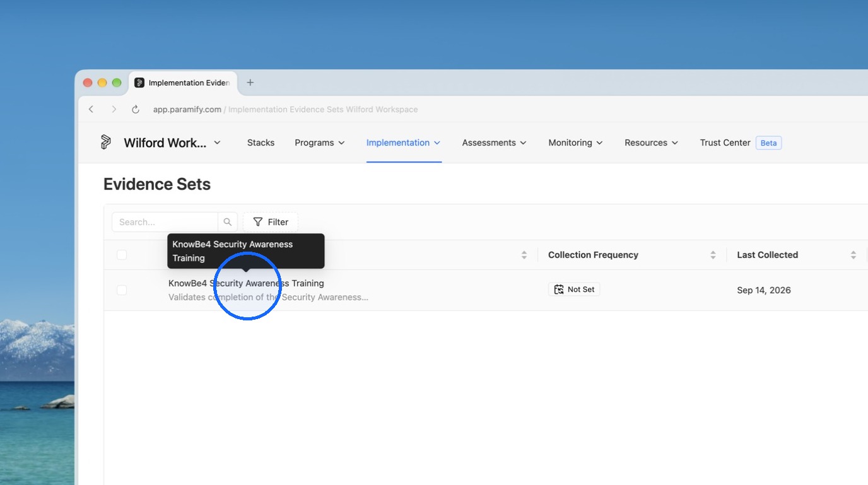Open the Wilford Workspace switcher dropdown
868x485 pixels.
click(x=172, y=143)
